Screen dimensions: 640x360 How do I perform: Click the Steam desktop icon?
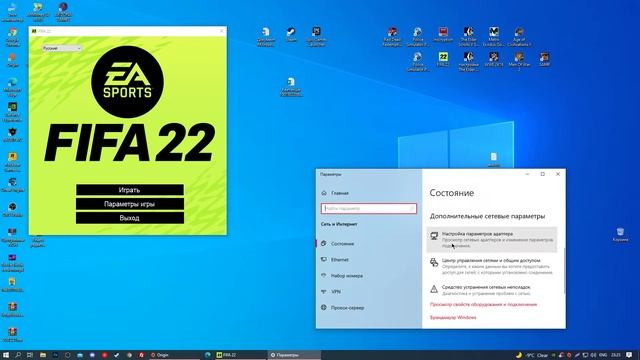click(x=291, y=34)
